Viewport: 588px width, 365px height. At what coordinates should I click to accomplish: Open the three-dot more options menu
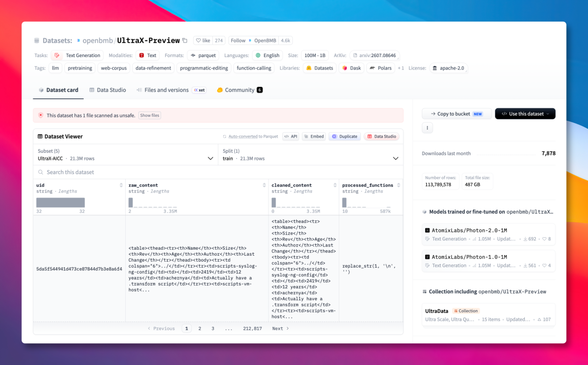[x=427, y=128]
